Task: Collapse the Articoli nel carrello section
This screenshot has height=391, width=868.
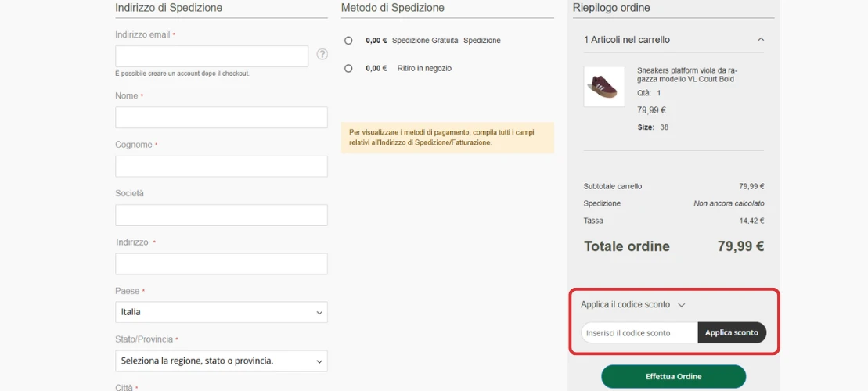Action: click(x=760, y=40)
